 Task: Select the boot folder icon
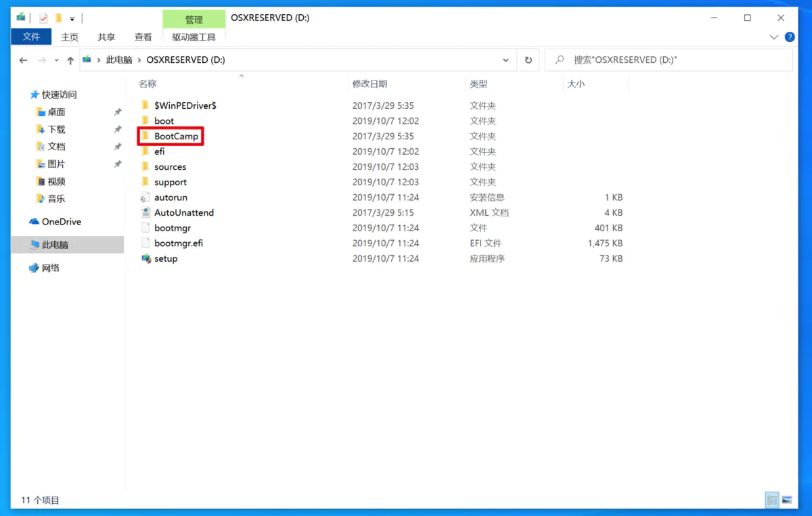[145, 121]
